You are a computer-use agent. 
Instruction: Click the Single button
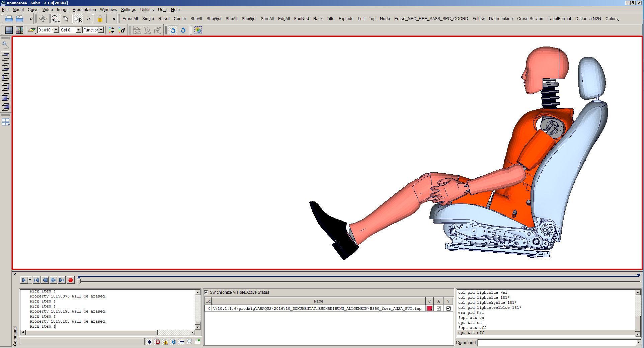coord(148,19)
